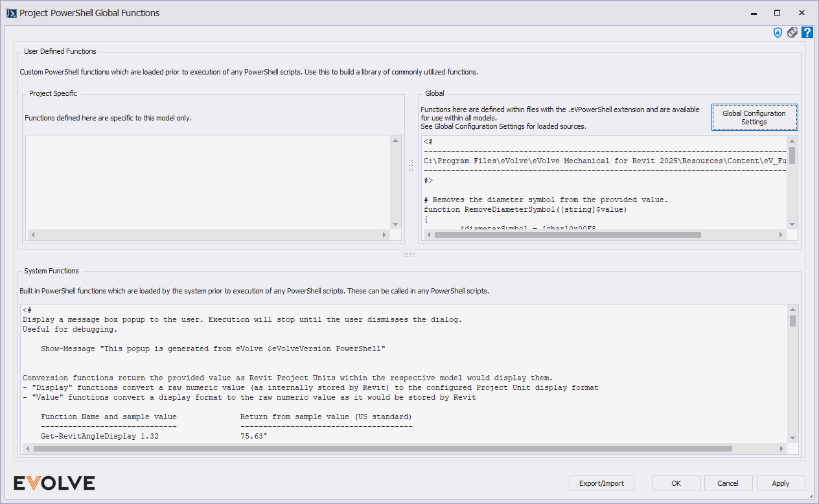The width and height of the screenshot is (819, 504).
Task: Click the 'Useful for debugging.' line
Action: [x=70, y=329]
